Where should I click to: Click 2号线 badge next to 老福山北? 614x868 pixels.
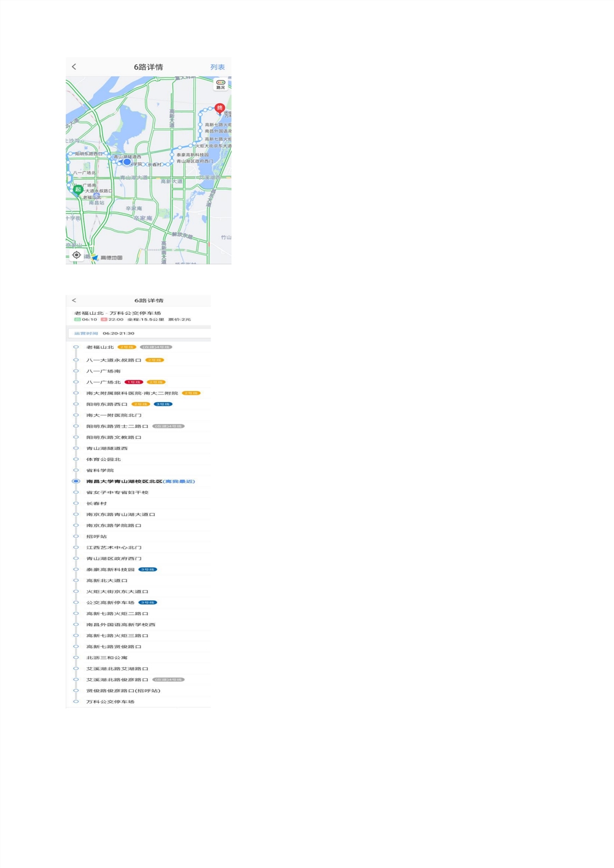[126, 347]
